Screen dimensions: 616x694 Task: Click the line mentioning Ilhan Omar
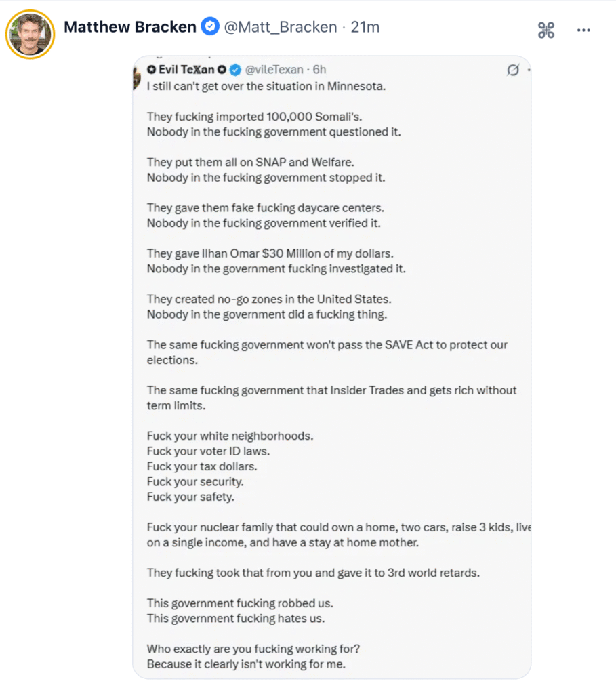tap(270, 253)
